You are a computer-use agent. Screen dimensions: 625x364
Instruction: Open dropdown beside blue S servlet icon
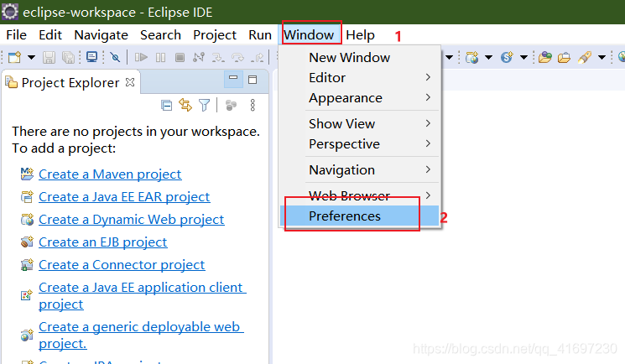[523, 57]
